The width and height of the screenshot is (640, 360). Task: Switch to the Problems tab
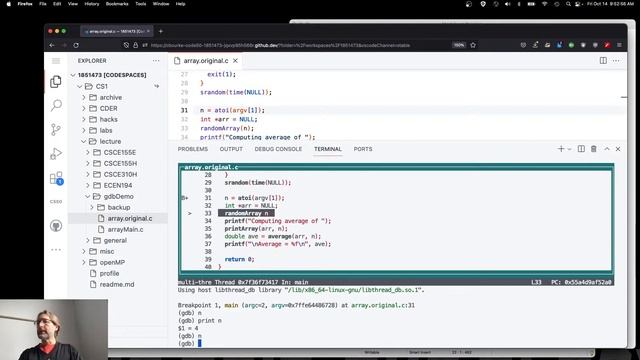click(x=193, y=149)
